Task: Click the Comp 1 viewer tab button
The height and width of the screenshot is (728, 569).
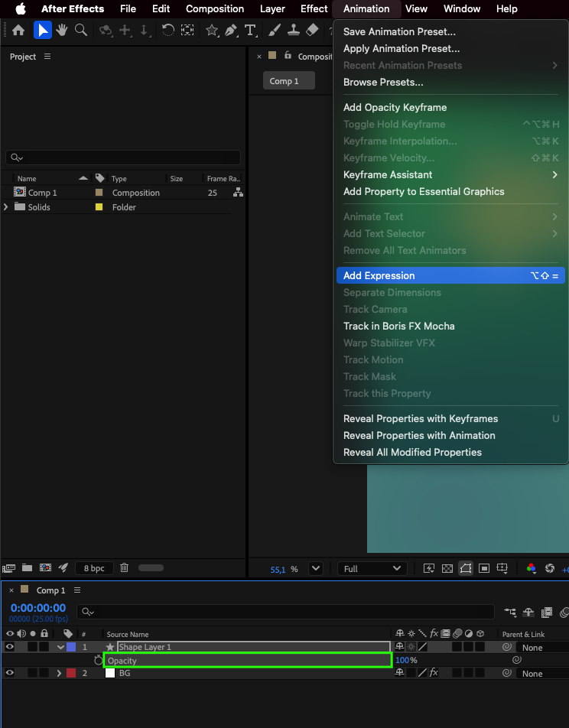Action: coord(288,81)
